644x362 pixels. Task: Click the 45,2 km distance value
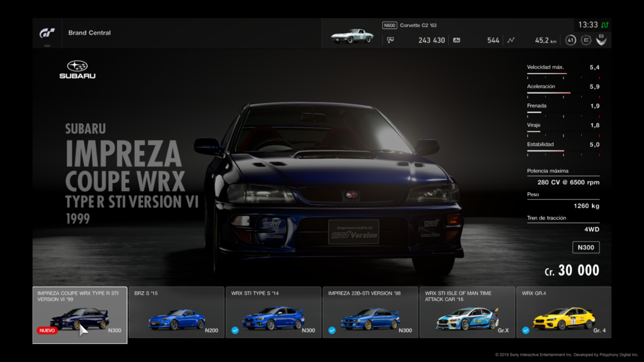point(545,40)
